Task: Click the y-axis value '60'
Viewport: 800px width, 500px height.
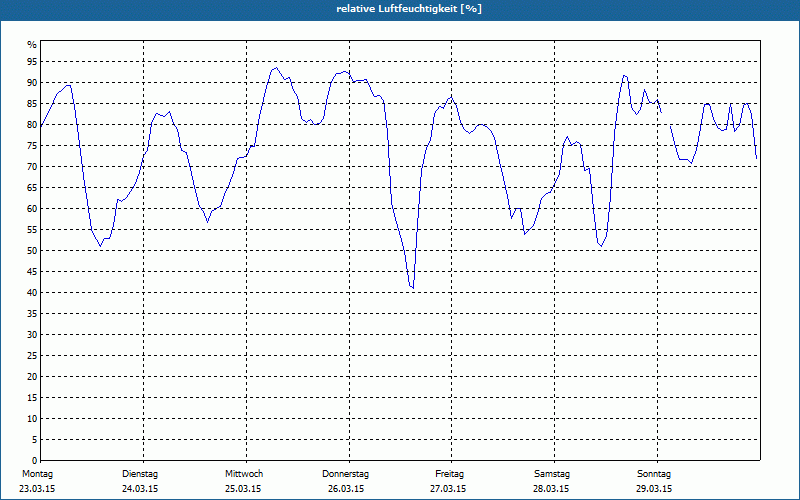Action: tap(32, 209)
